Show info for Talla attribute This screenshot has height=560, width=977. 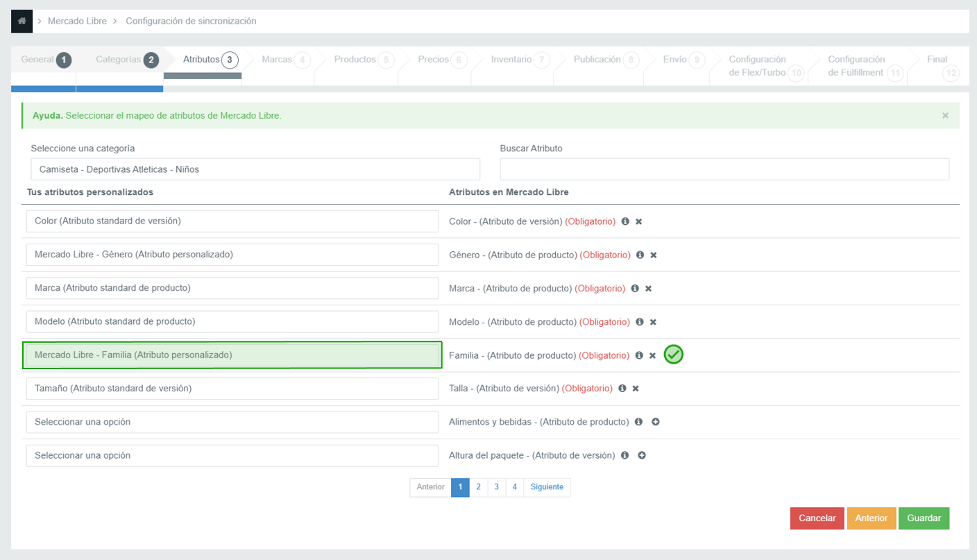pos(622,389)
